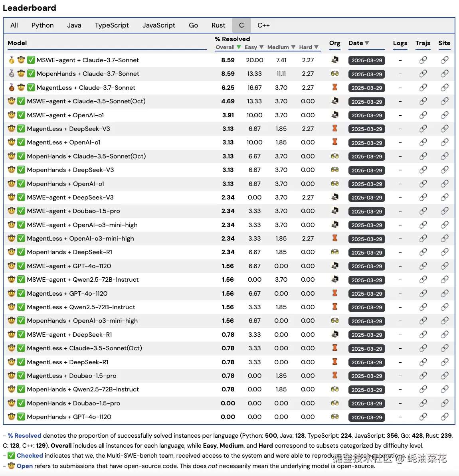Image resolution: width=459 pixels, height=476 pixels.
Task: Click the Site column header
Action: point(444,43)
